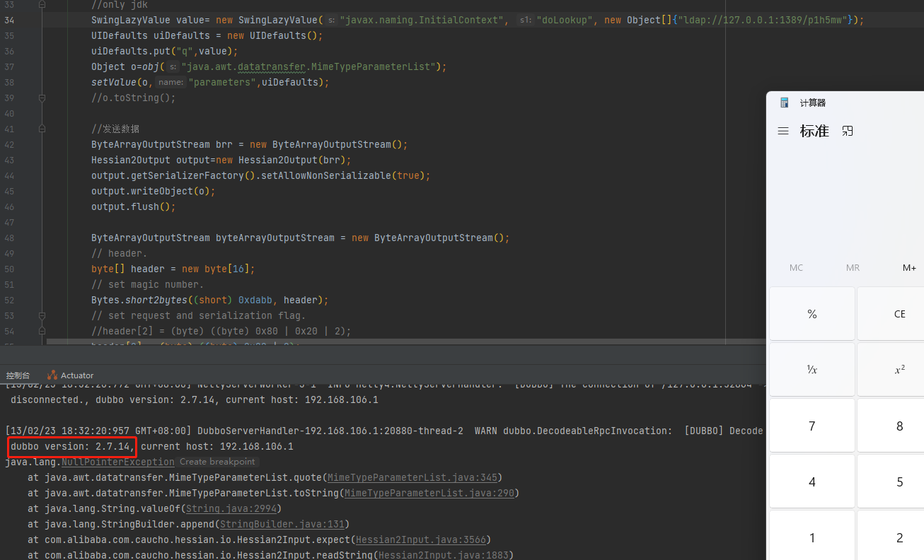Collapse the fold marker at line 33
The height and width of the screenshot is (560, 924).
[42, 4]
